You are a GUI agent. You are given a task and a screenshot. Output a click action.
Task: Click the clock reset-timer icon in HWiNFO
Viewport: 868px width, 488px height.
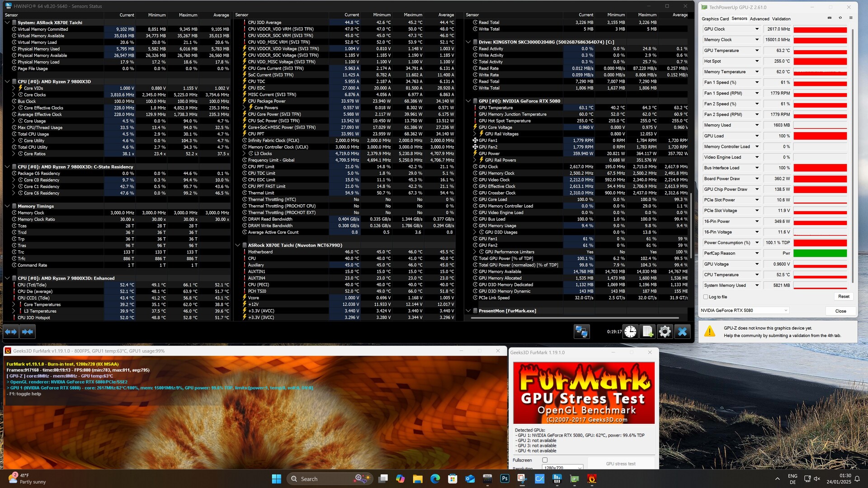630,332
